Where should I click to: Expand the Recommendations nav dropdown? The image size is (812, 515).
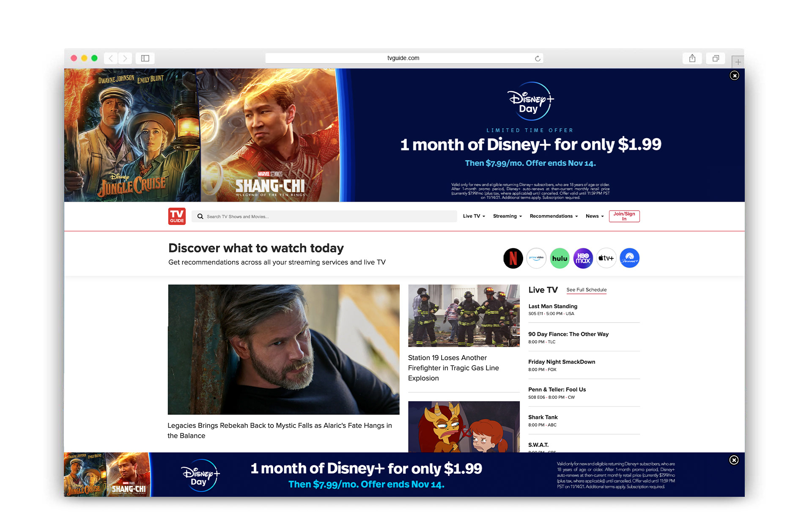tap(553, 216)
